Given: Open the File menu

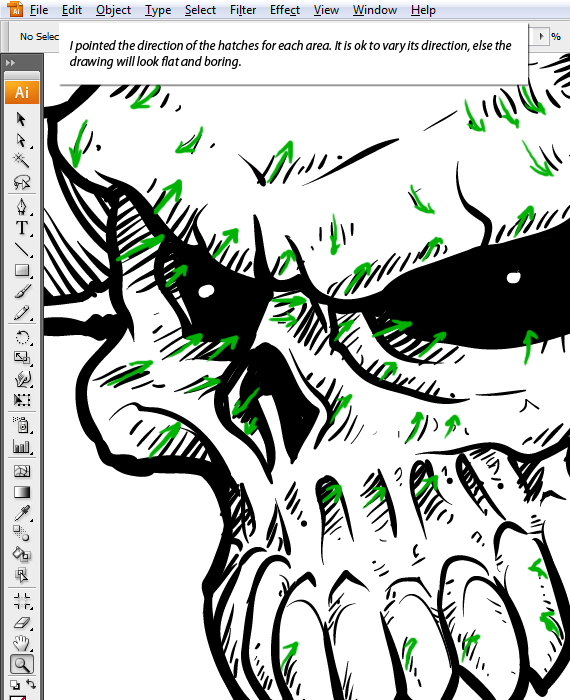Looking at the screenshot, I should tap(39, 10).
